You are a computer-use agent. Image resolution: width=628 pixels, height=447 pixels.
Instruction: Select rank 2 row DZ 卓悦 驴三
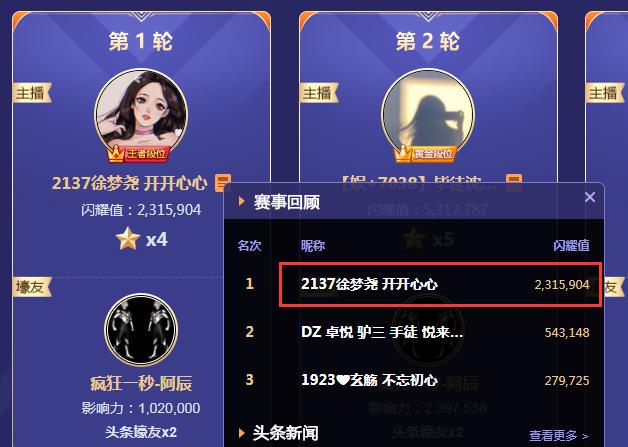(x=414, y=332)
